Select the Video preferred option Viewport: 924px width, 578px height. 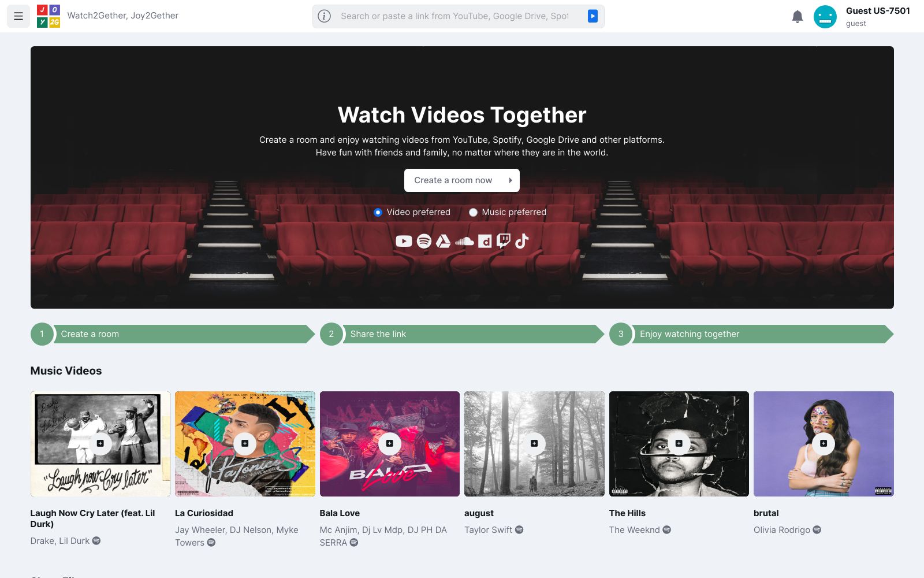378,212
